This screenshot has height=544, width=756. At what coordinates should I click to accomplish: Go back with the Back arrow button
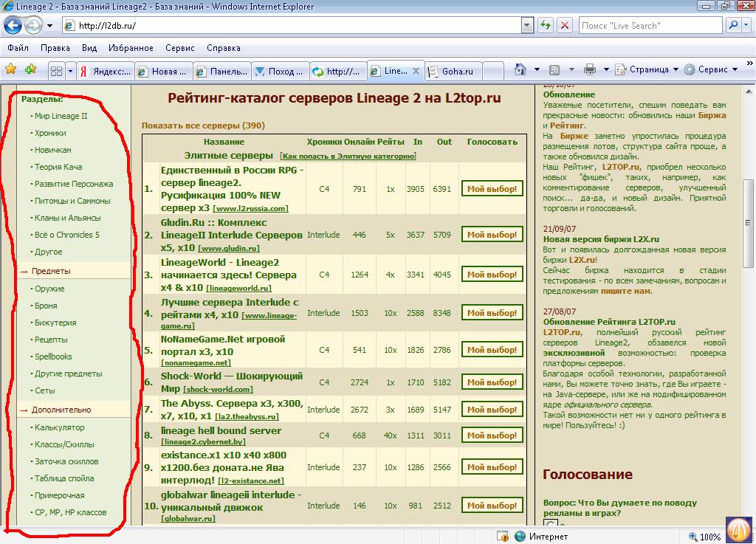point(13,26)
